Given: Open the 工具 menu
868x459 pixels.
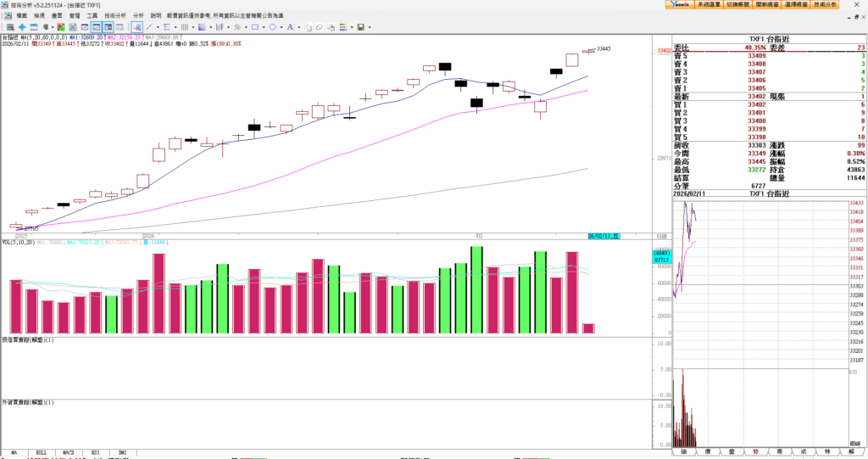Looking at the screenshot, I should pyautogui.click(x=92, y=15).
